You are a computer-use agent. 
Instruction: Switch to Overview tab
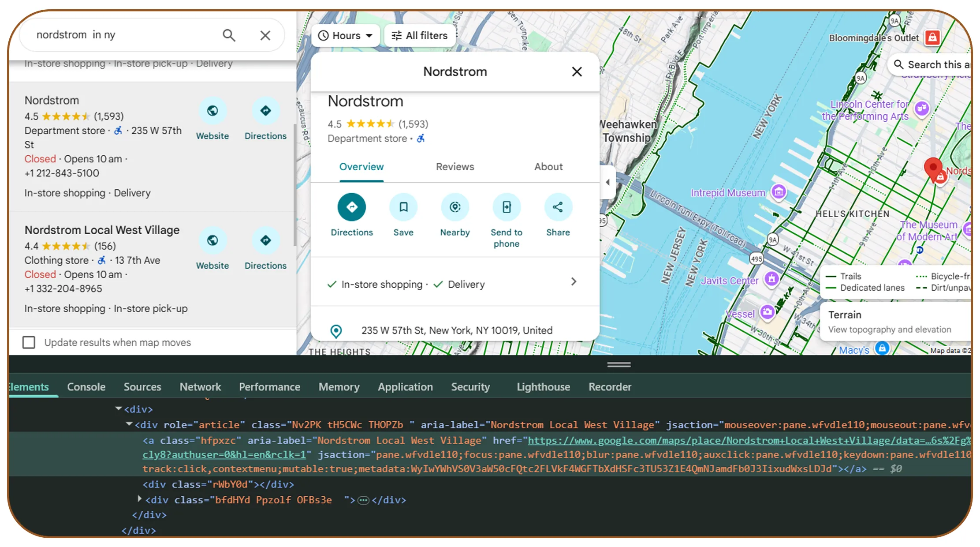click(x=361, y=167)
